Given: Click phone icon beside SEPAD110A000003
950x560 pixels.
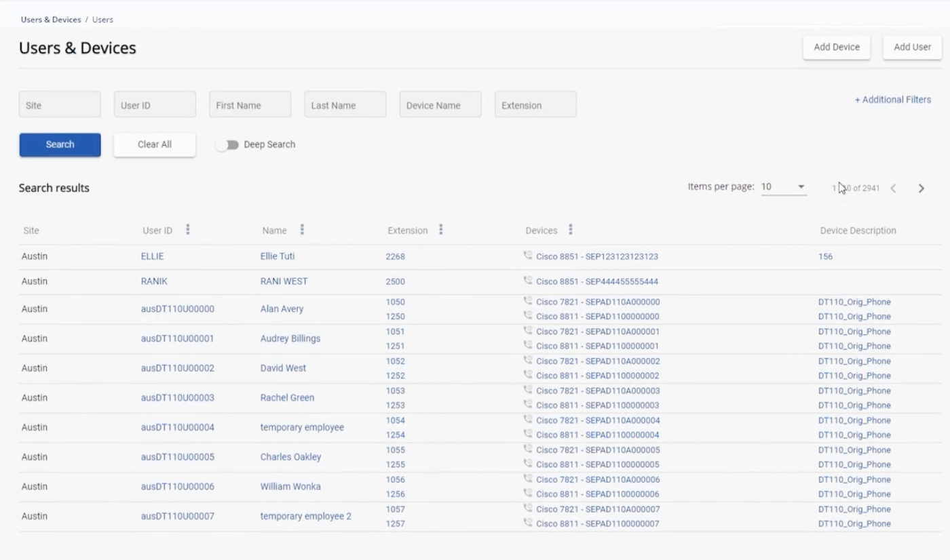Looking at the screenshot, I should [528, 390].
